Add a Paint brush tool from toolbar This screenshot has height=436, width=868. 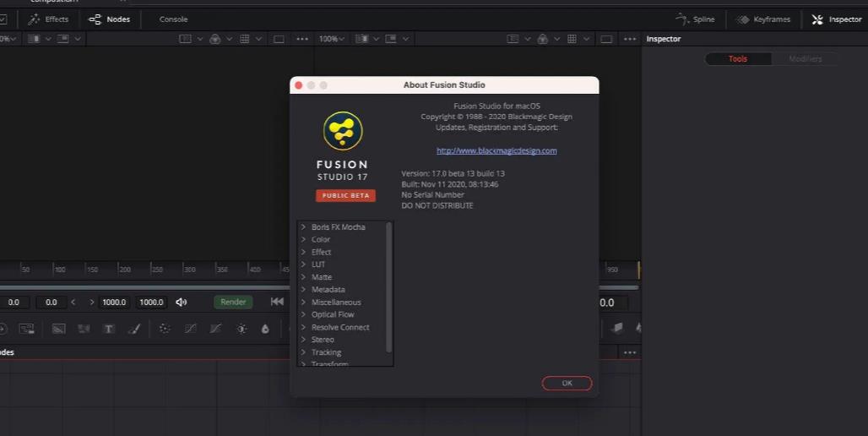point(134,329)
